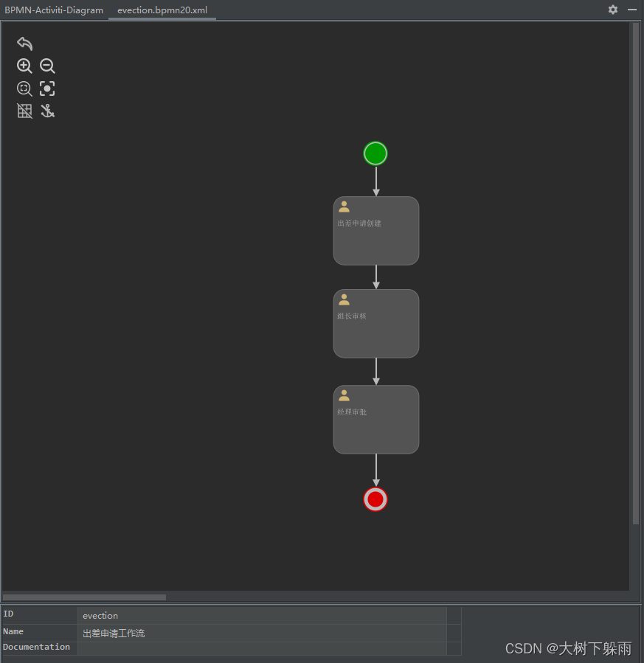Click the user icon in 出差申请创建 task
This screenshot has width=644, height=663.
click(x=344, y=206)
